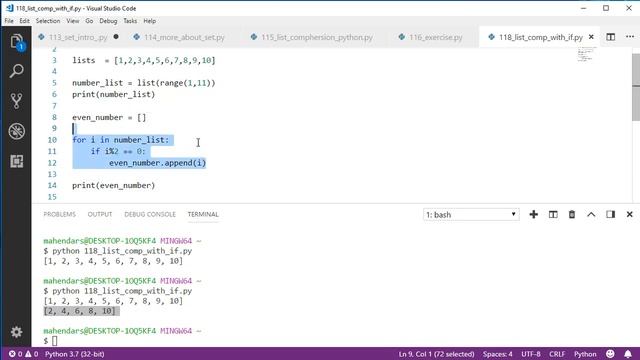Close the terminal panel
Image resolution: width=640 pixels, height=360 pixels.
(x=629, y=214)
